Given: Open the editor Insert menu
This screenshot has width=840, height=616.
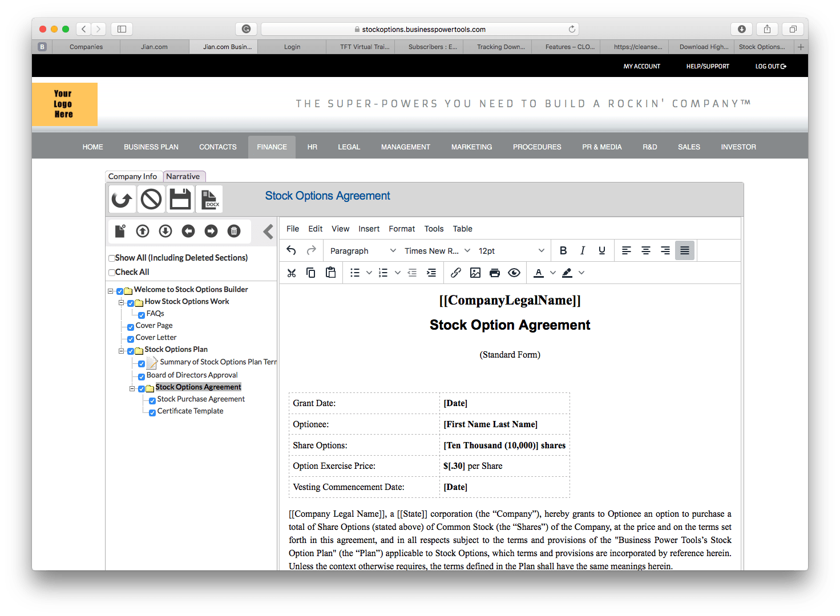Looking at the screenshot, I should 369,229.
